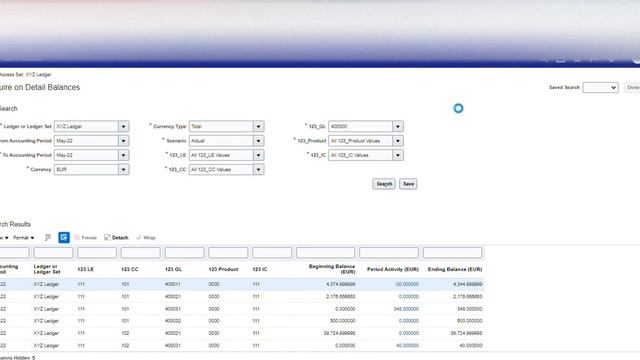Click the 123 CC column header
Viewport: 640px width, 360px height.
click(130, 269)
